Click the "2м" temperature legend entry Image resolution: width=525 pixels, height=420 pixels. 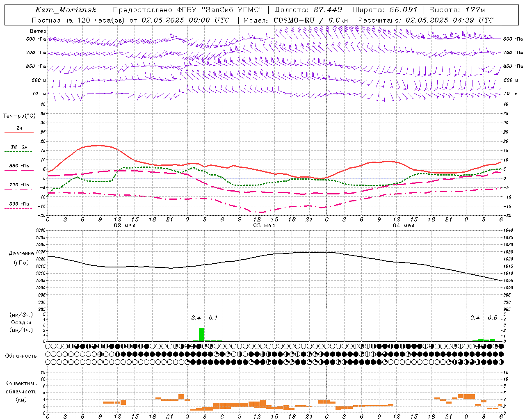tap(19, 128)
